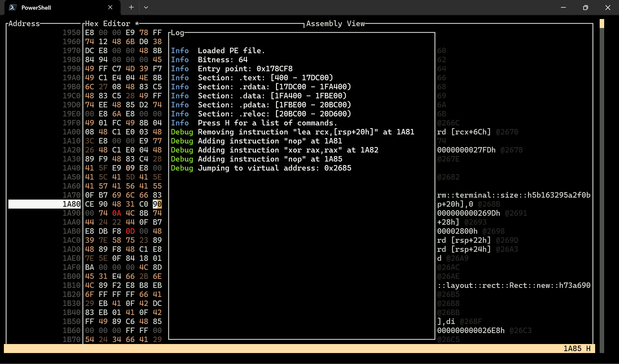The image size is (619, 364).
Task: Click log line for .data section
Action: 259,96
